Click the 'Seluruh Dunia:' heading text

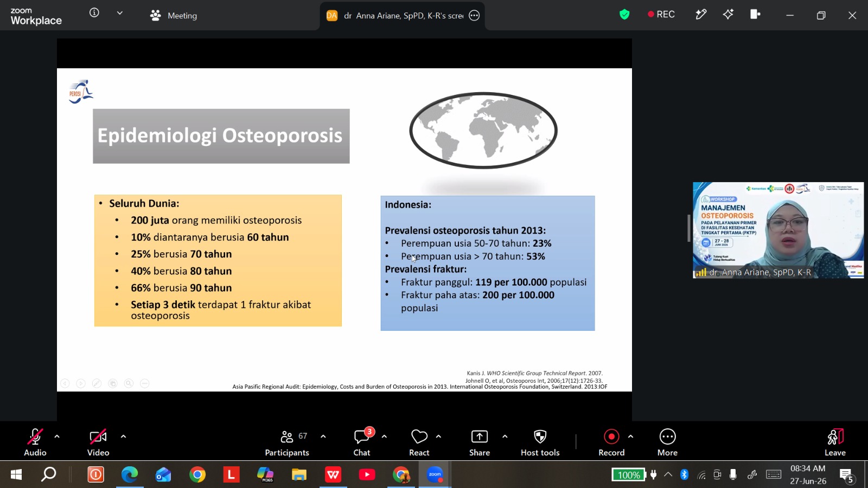[x=144, y=203]
